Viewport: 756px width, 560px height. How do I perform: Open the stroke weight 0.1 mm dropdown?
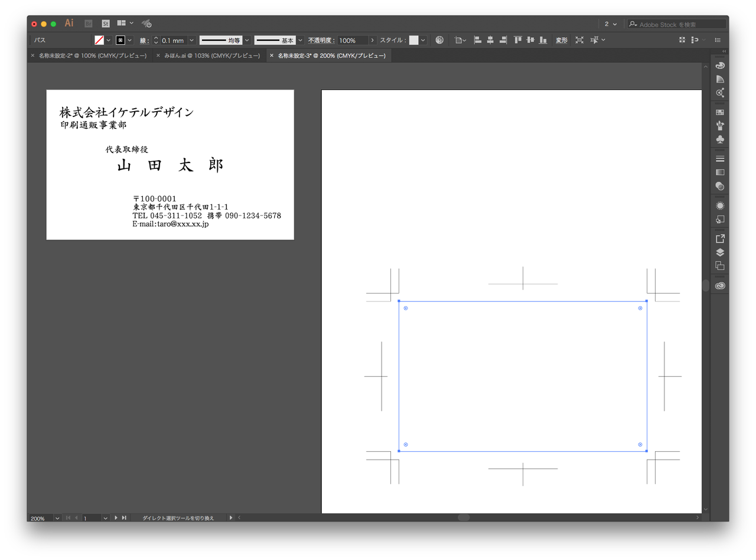click(192, 40)
